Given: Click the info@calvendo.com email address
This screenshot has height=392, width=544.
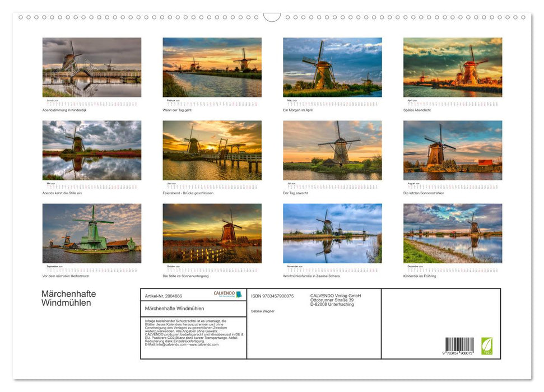Looking at the screenshot, I should click(x=168, y=344).
